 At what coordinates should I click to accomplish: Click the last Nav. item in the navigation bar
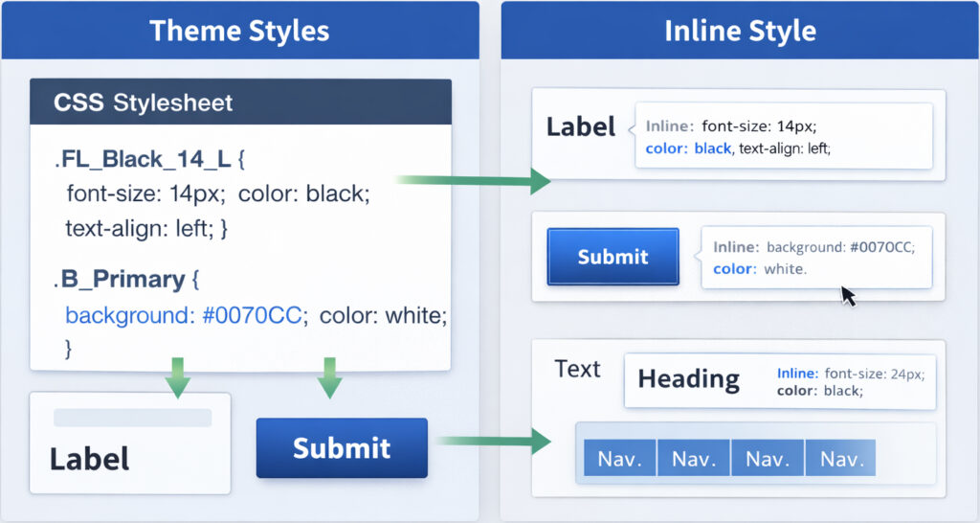point(840,459)
